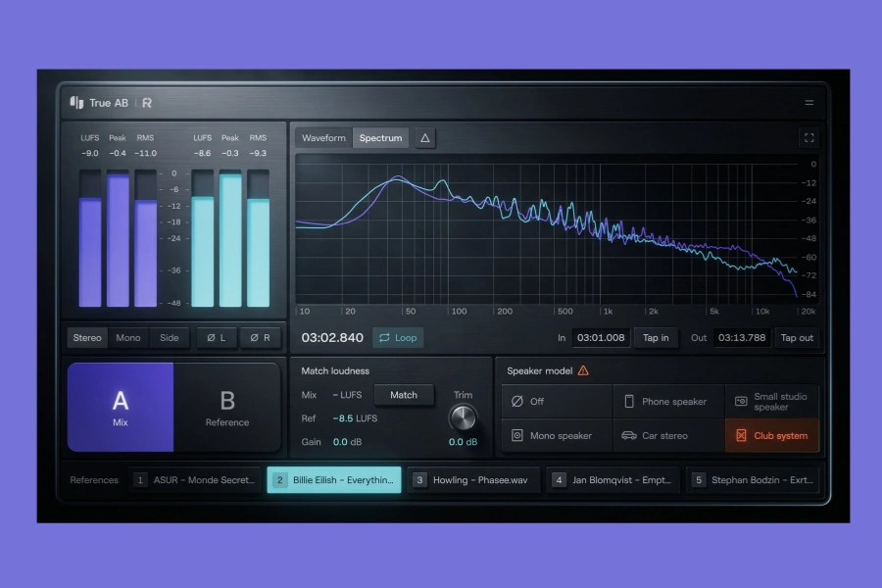Open the hamburger menu in the title bar
Image resolution: width=882 pixels, height=588 pixels.
pos(808,102)
